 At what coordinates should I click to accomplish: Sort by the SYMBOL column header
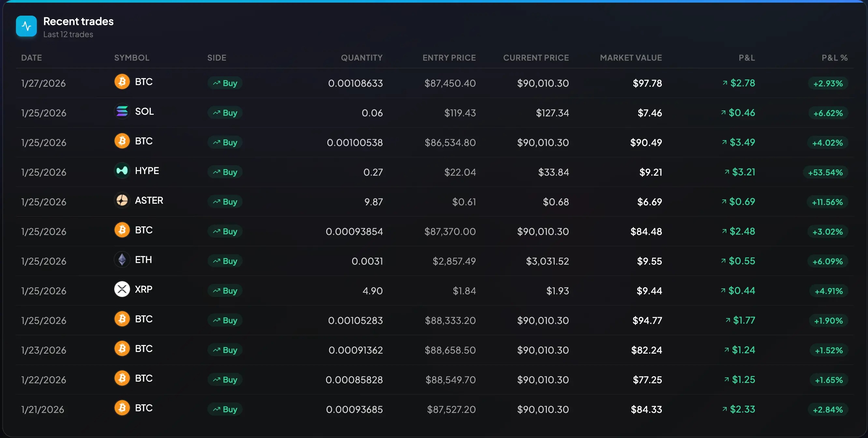coord(132,58)
